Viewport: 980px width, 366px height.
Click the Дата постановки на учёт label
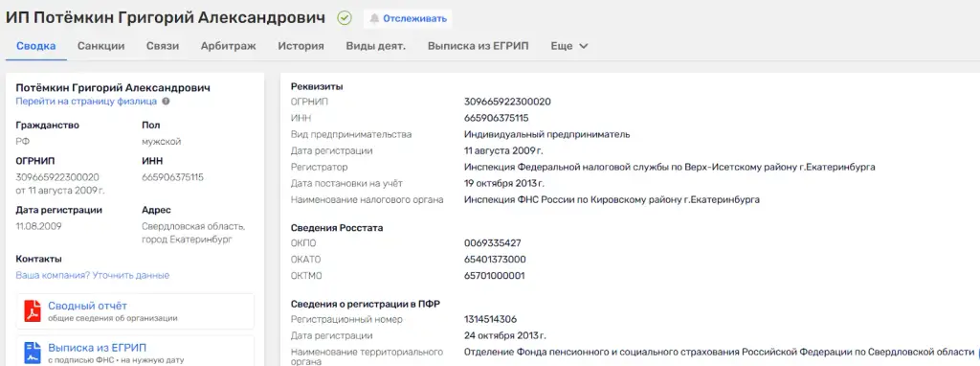coord(346,183)
